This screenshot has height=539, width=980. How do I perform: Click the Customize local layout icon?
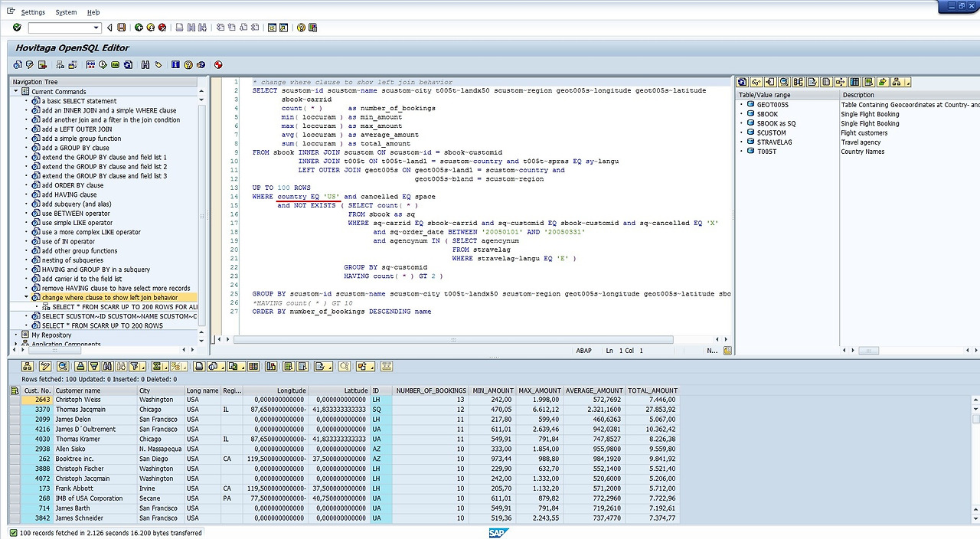coord(312,28)
